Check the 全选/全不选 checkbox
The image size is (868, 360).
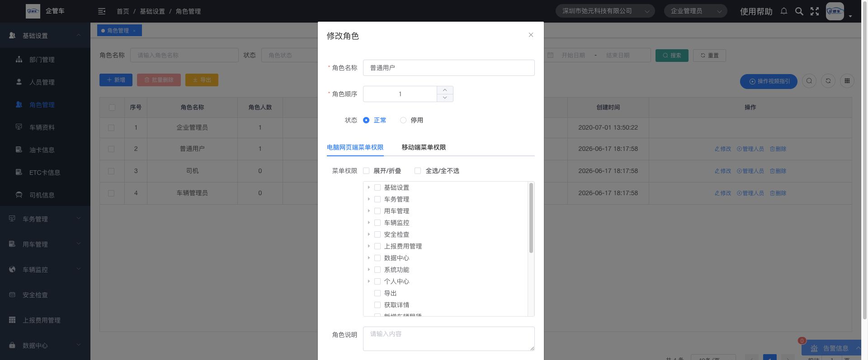(x=418, y=171)
